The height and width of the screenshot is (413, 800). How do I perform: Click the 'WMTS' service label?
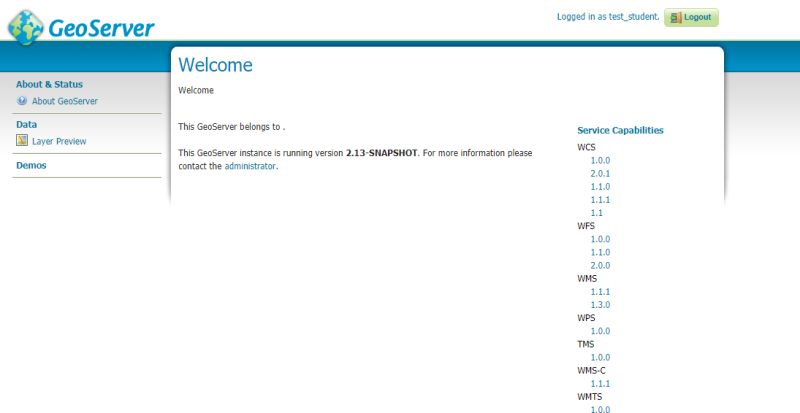(589, 397)
